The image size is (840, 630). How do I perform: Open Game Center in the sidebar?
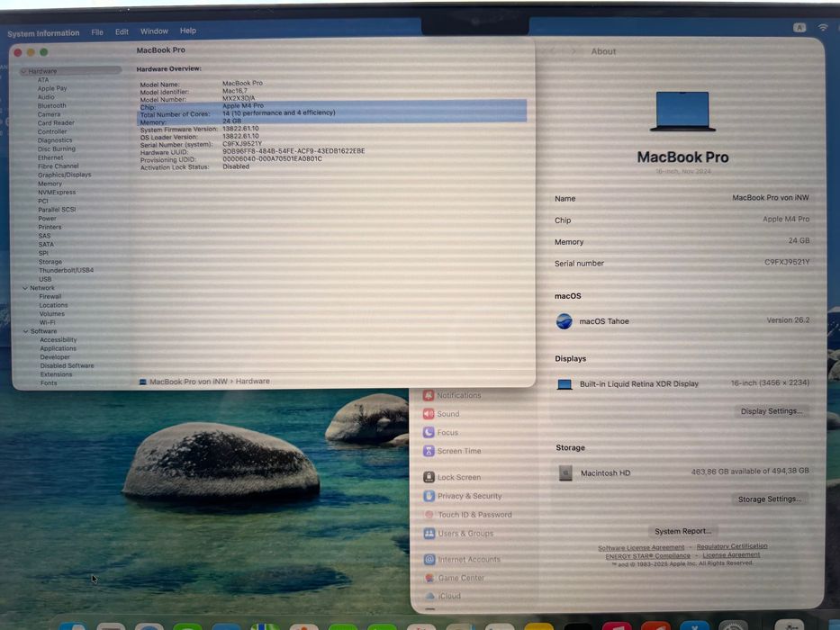pyautogui.click(x=455, y=578)
